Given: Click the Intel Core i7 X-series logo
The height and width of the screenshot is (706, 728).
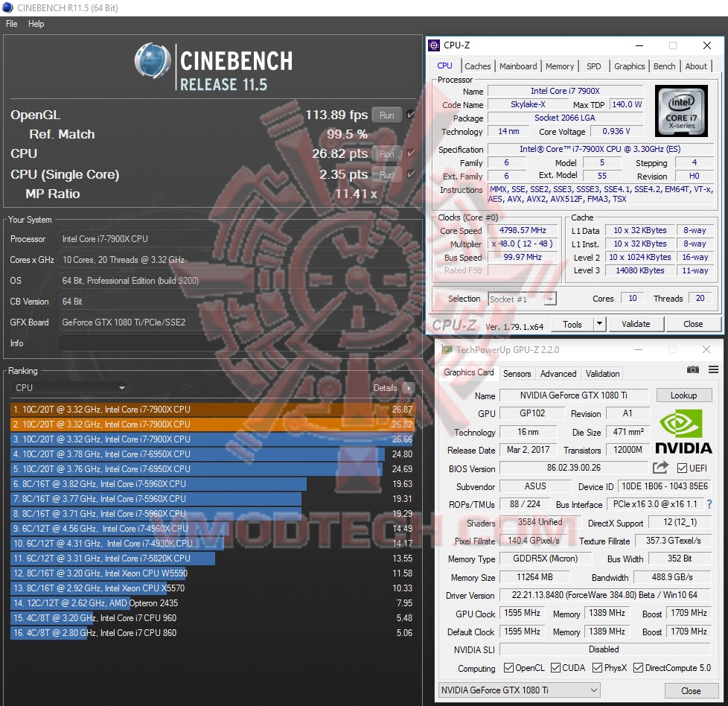Looking at the screenshot, I should 681,110.
